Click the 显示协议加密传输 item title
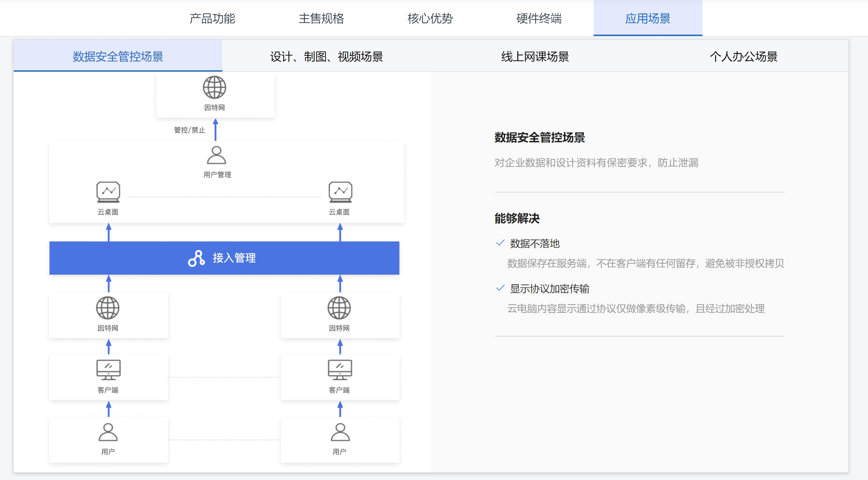Image resolution: width=868 pixels, height=480 pixels. tap(549, 289)
